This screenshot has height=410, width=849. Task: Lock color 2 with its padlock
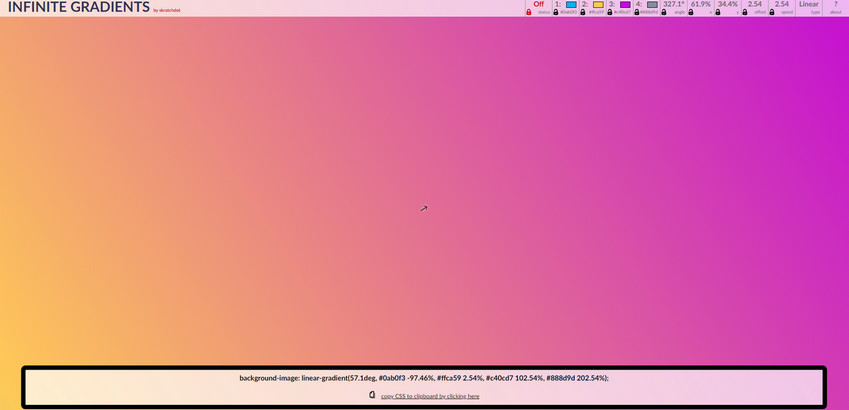point(583,12)
